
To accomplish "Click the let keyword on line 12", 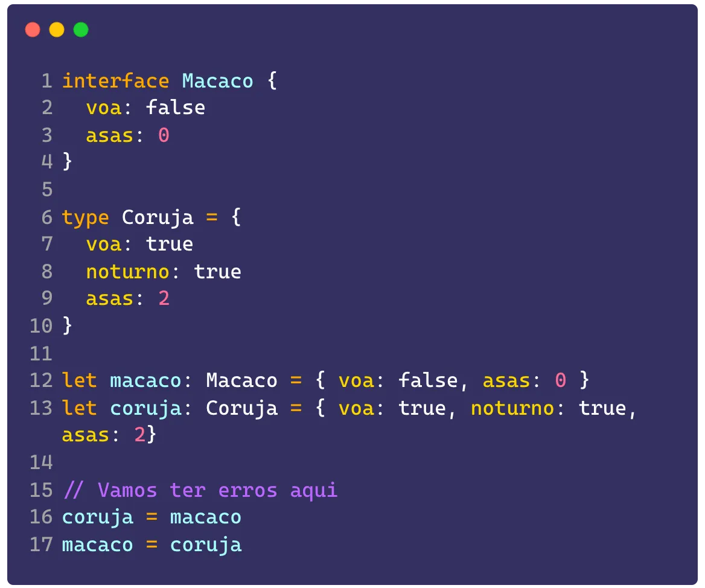I will (x=79, y=381).
